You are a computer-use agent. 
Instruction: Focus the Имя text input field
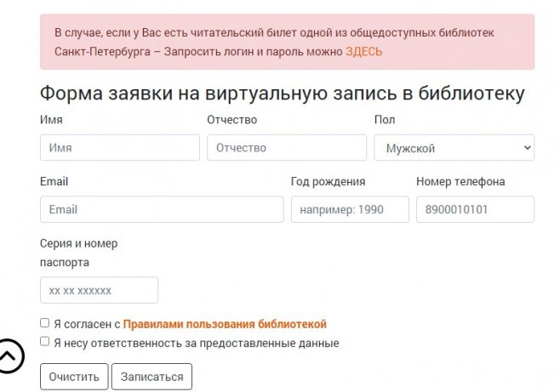[x=119, y=148]
